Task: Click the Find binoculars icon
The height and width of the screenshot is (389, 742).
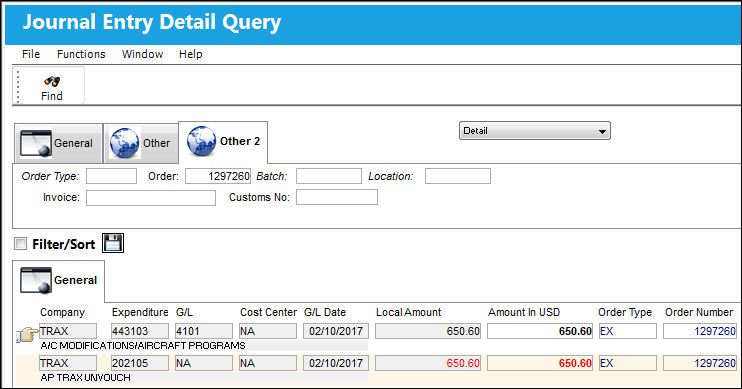Action: pos(52,81)
